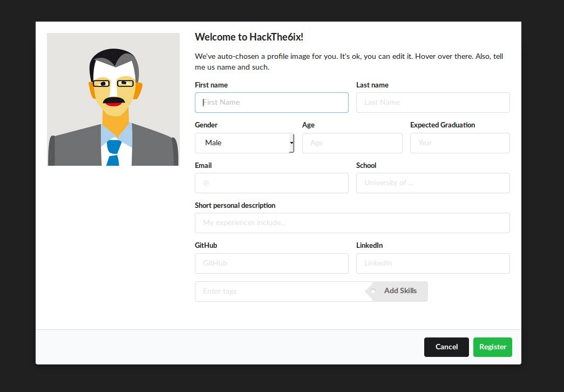Click the Short personal description label

pyautogui.click(x=235, y=205)
